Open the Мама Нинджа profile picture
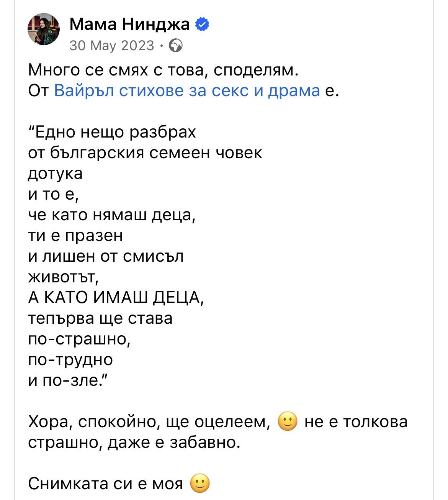This screenshot has height=500, width=448. 44,30
